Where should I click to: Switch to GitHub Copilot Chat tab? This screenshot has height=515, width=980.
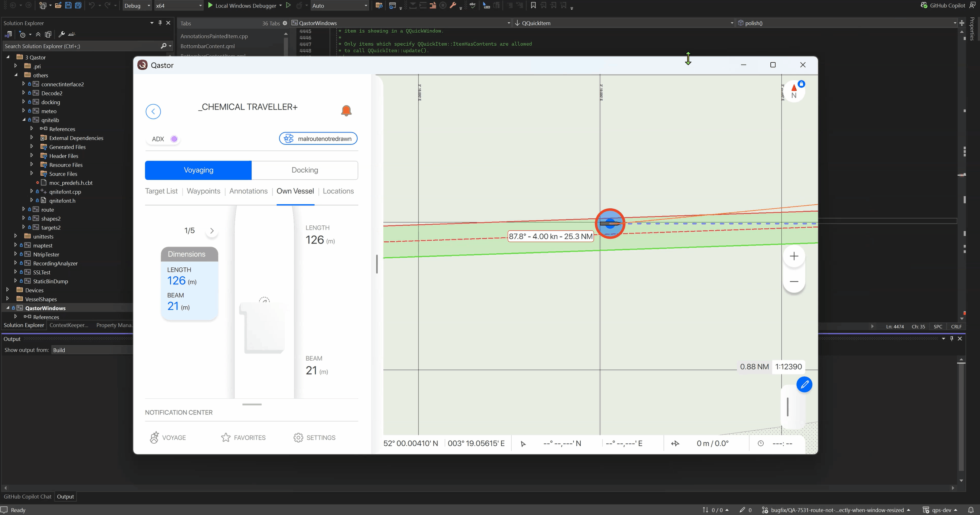[27, 497]
